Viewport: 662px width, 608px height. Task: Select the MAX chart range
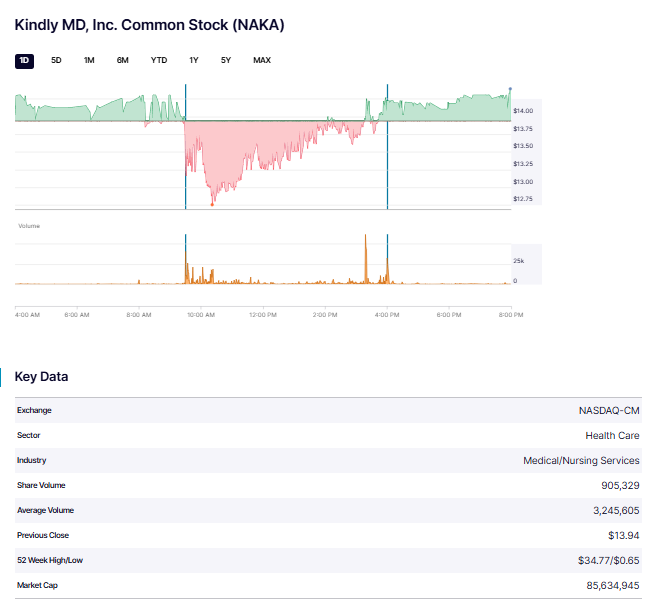[262, 60]
